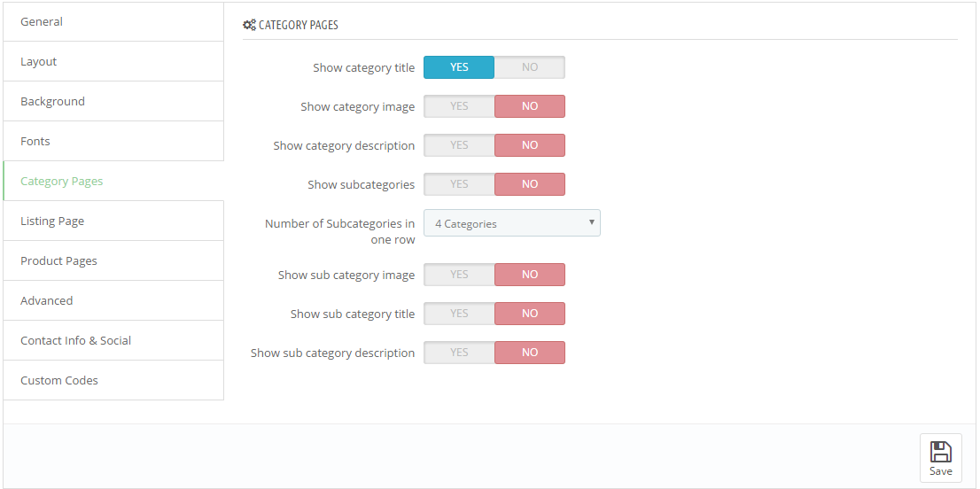Turn on Show subcategories with YES
Image resolution: width=980 pixels, height=489 pixels.
coord(459,184)
